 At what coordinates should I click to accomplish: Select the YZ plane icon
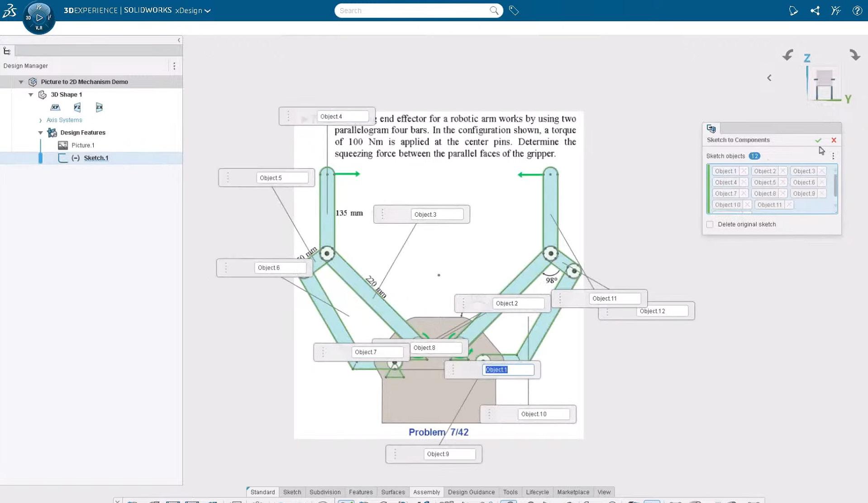77,107
